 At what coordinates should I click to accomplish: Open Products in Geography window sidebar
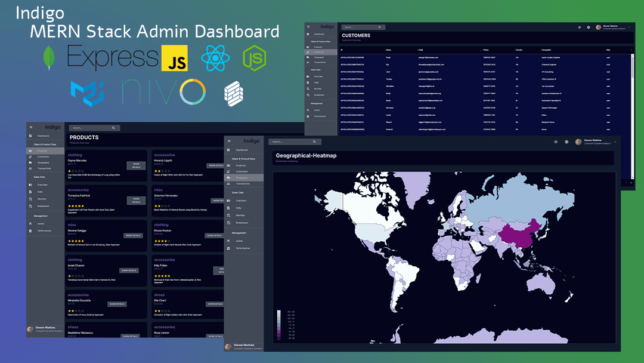click(x=244, y=165)
